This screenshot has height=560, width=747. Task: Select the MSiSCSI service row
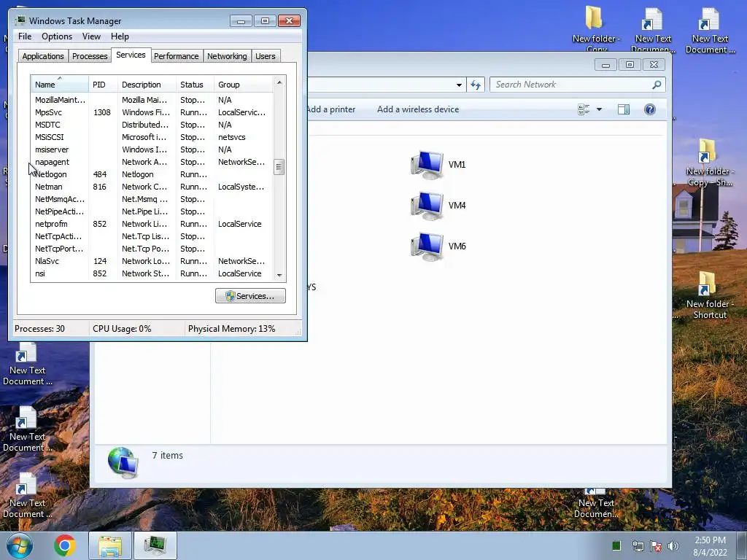[152, 137]
